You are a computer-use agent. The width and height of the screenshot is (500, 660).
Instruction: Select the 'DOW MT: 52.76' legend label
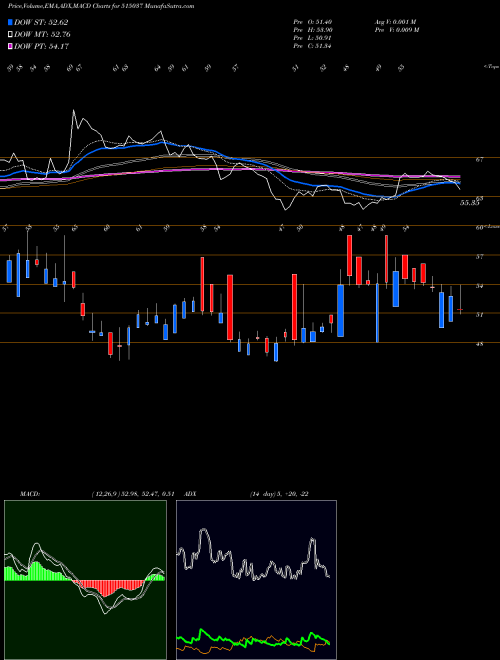pos(42,35)
